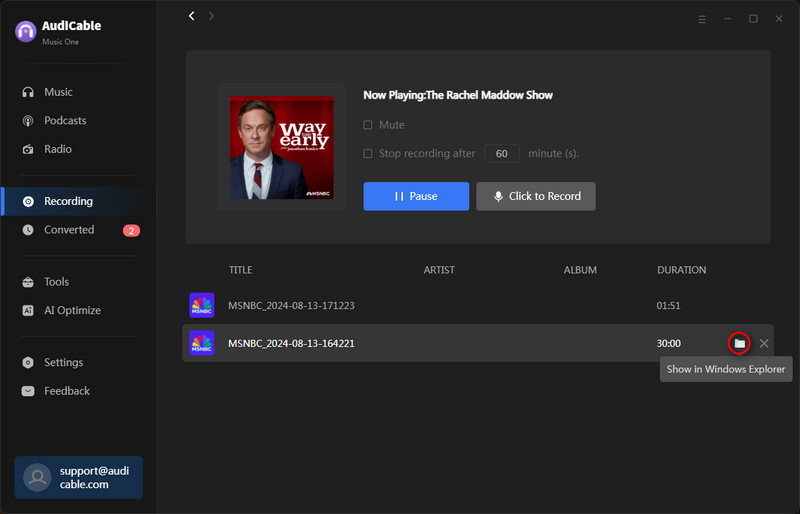Sort by the TITLE column header
Viewport: 800px width, 514px height.
click(x=240, y=270)
